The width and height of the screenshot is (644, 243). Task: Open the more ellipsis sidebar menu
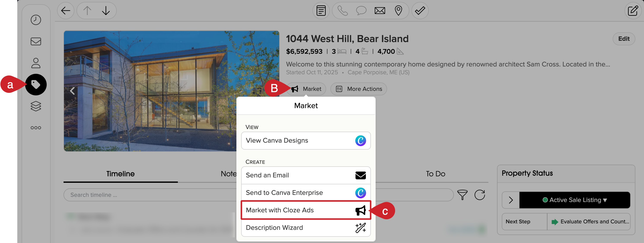(36, 128)
